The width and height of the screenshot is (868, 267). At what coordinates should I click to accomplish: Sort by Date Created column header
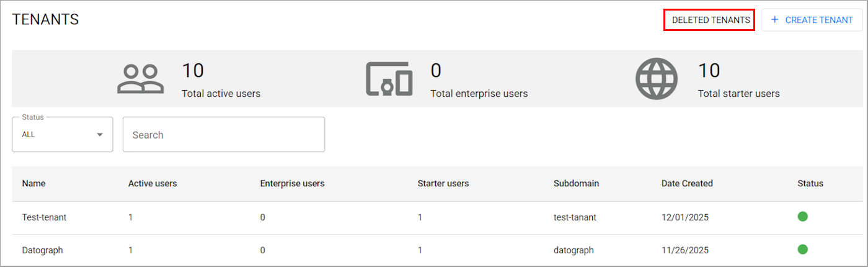coord(687,183)
